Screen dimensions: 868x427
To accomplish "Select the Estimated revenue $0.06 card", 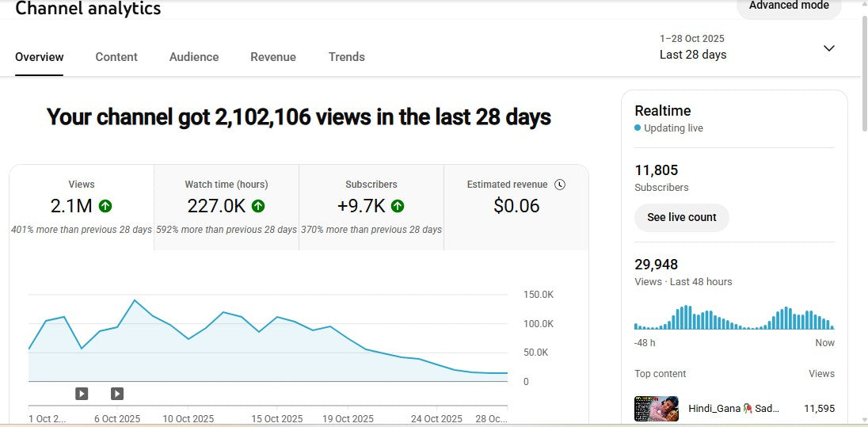I will pos(516,208).
